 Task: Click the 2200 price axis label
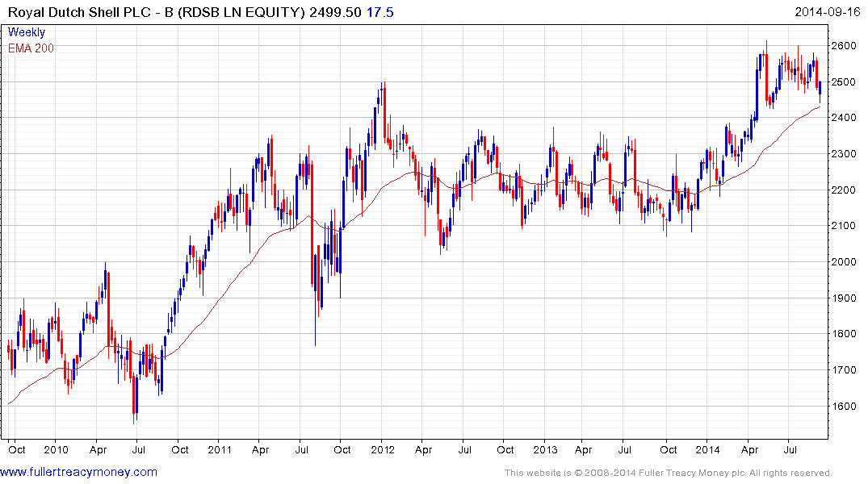click(x=844, y=190)
